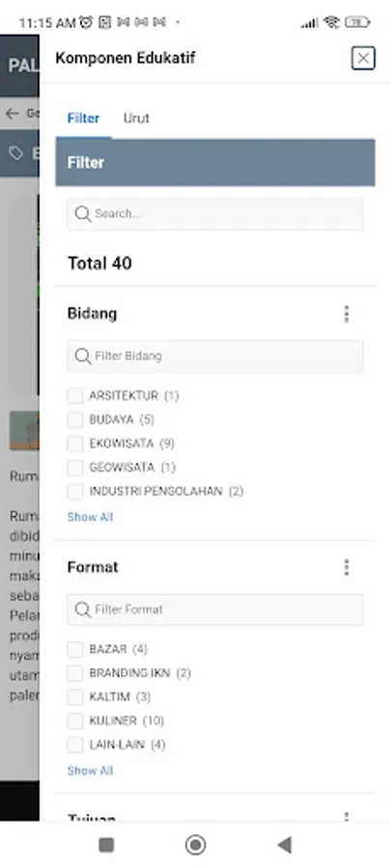This screenshot has height=868, width=390.
Task: Check the KULINER checkbox
Action: pyautogui.click(x=75, y=720)
